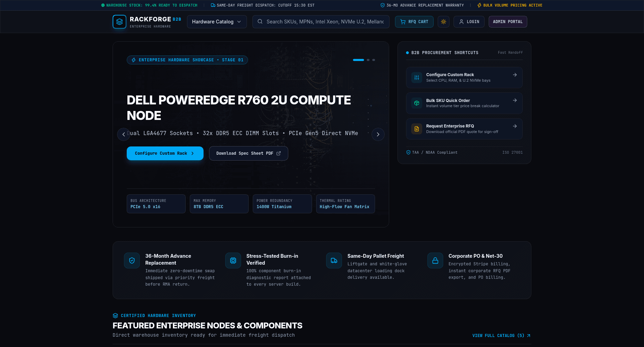Open the Admin Portal
Viewport: 644px width, 347px height.
click(x=508, y=22)
